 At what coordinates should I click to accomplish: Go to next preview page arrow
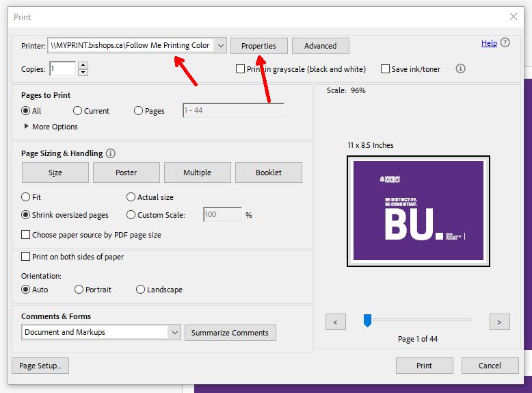click(x=499, y=321)
